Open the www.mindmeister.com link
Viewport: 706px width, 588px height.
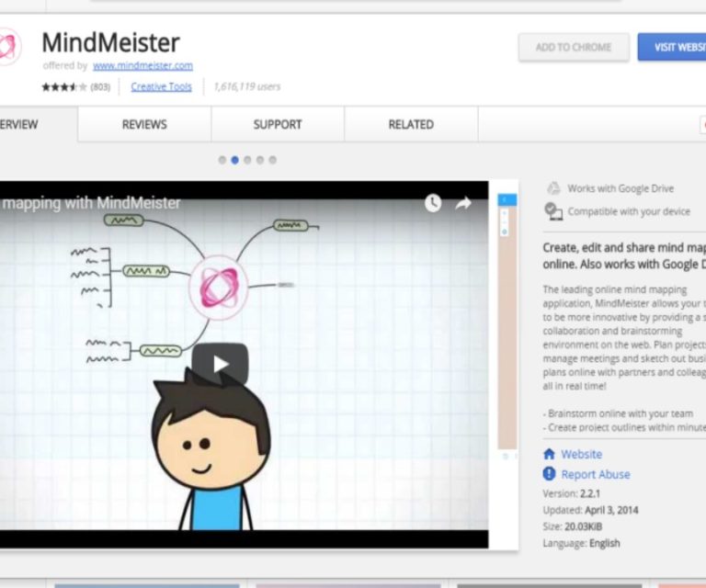[x=142, y=66]
